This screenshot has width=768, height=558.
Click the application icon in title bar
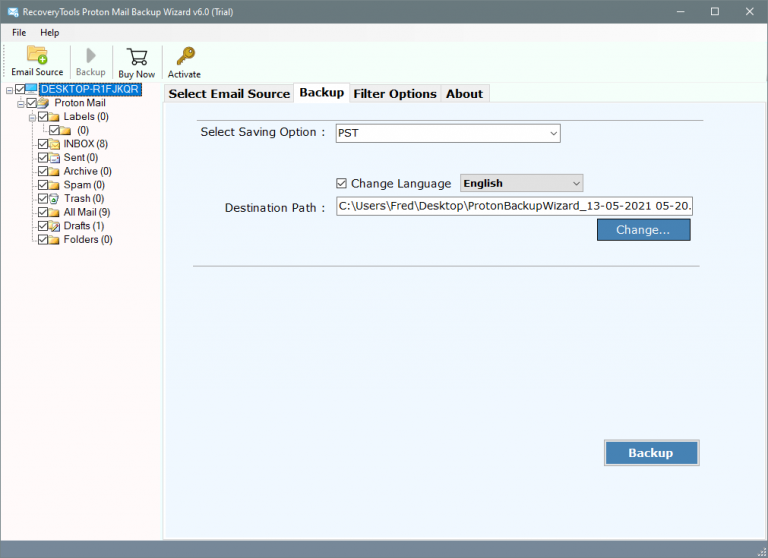click(13, 12)
